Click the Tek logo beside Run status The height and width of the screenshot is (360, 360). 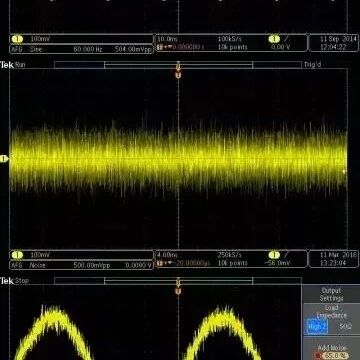tap(7, 65)
